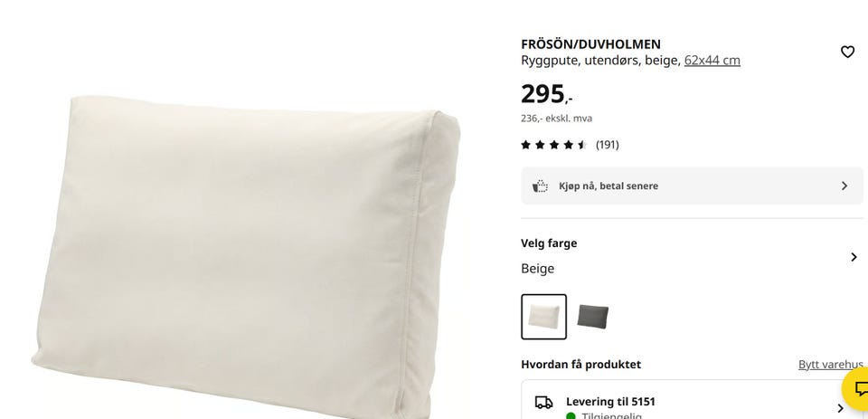Image resolution: width=868 pixels, height=419 pixels.
Task: Click the Levering til 5151 text
Action: tap(610, 402)
